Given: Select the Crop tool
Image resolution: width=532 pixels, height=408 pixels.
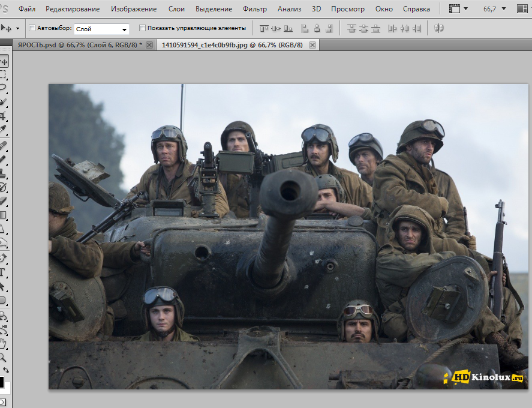Looking at the screenshot, I should click(x=3, y=115).
